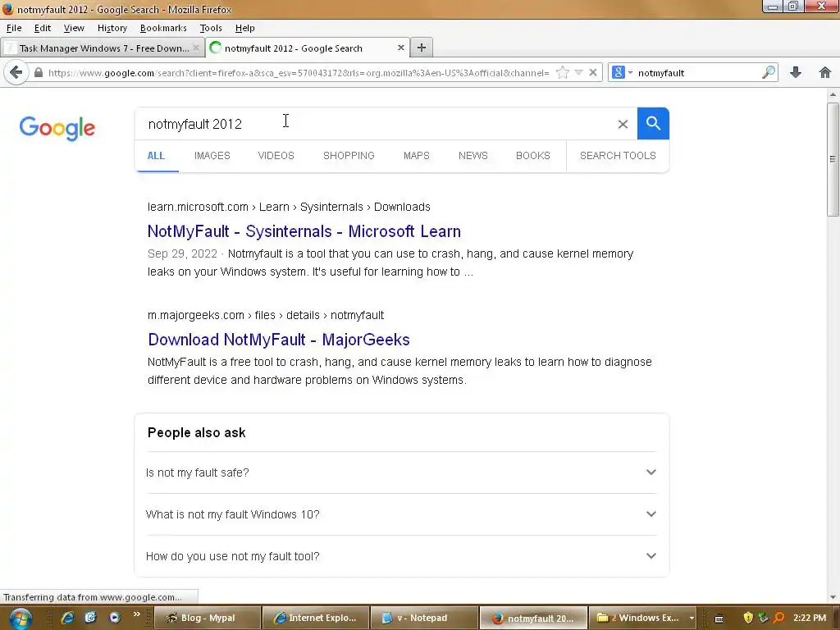Launch Windows Media Player quick launch icon
Image resolution: width=840 pixels, height=630 pixels.
pyautogui.click(x=114, y=618)
